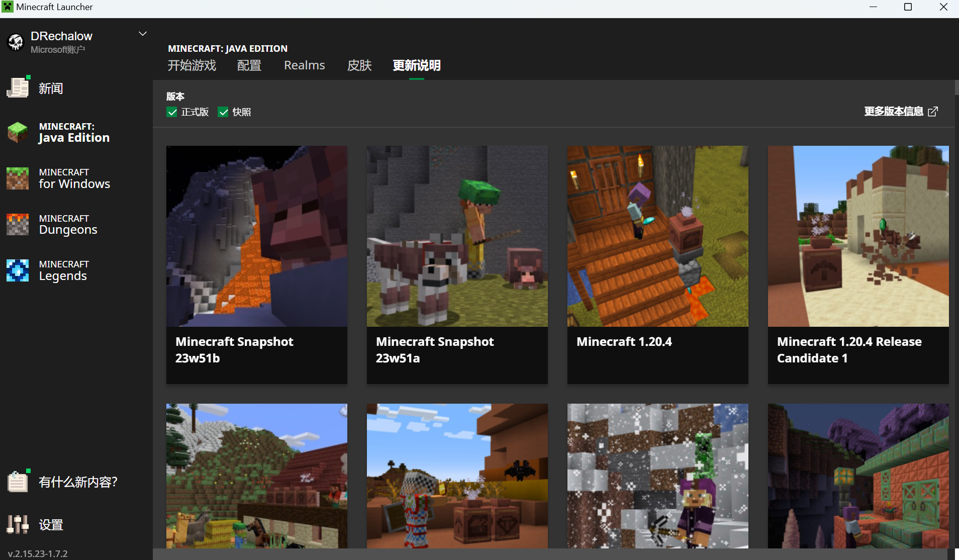Click the Java Edition sidebar label
The height and width of the screenshot is (560, 959).
[x=74, y=133]
